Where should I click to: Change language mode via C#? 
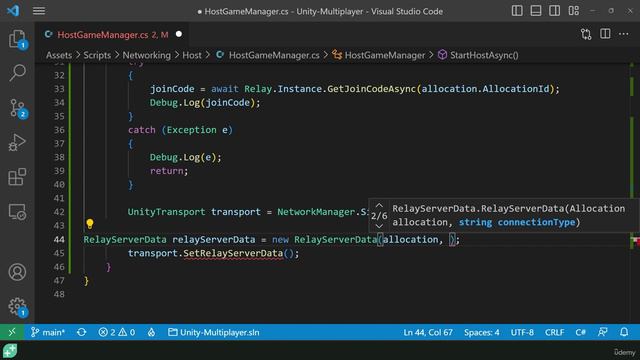[x=580, y=332]
